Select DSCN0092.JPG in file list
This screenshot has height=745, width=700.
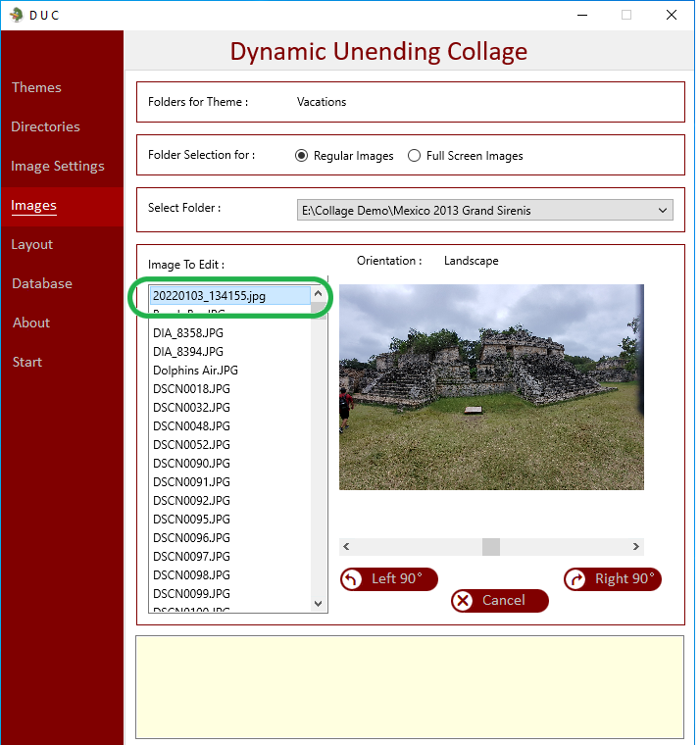tap(230, 500)
